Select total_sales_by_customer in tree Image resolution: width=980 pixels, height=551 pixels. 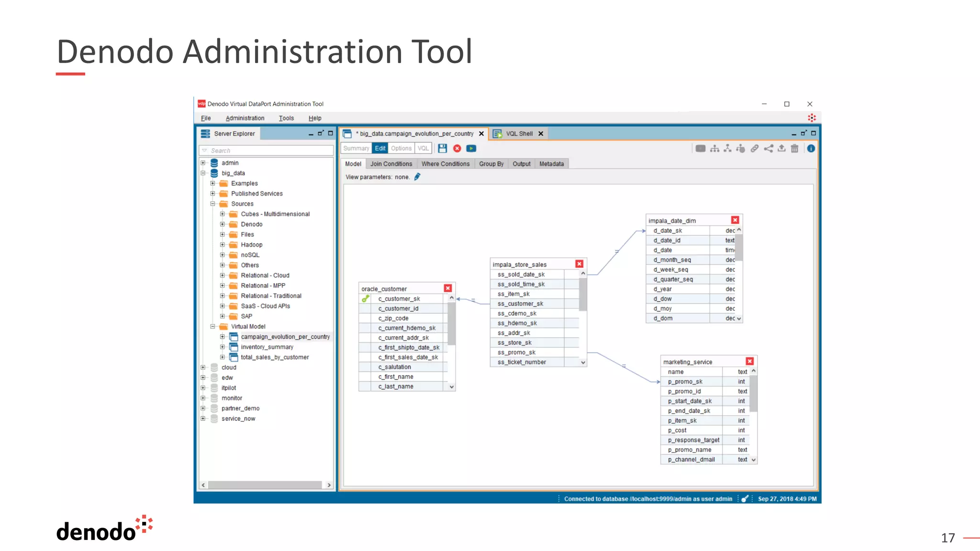(x=275, y=357)
